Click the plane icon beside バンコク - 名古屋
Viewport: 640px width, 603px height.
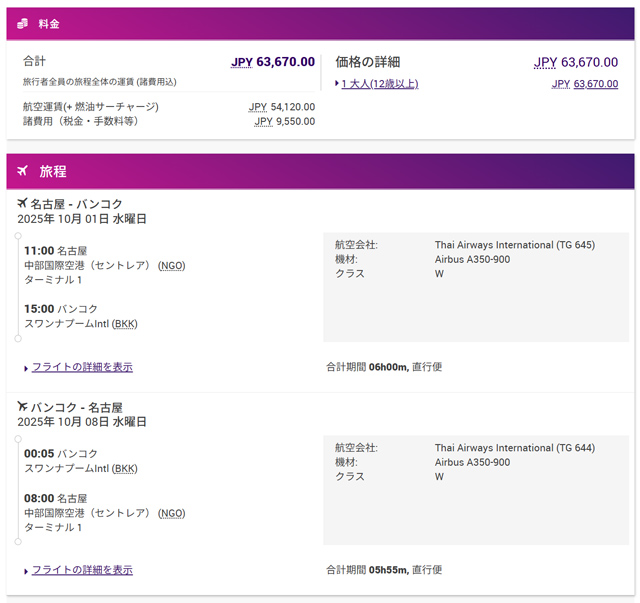coord(22,407)
